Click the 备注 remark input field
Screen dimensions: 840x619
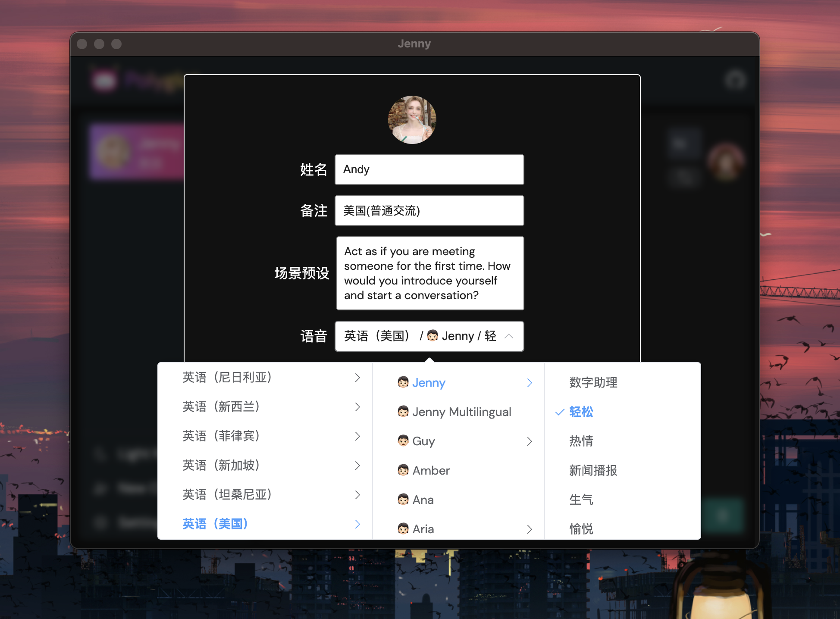[429, 211]
